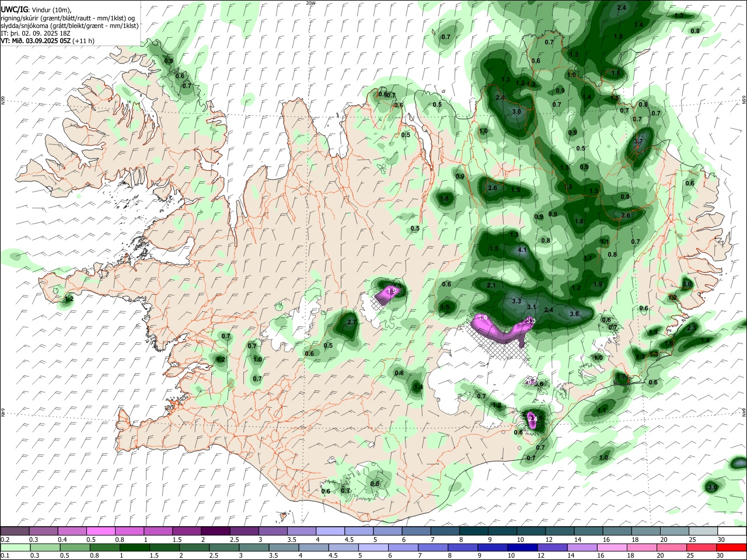Click the rain legend swatch between 3 and 3.5
This screenshot has width=747, height=560.
(x=254, y=548)
